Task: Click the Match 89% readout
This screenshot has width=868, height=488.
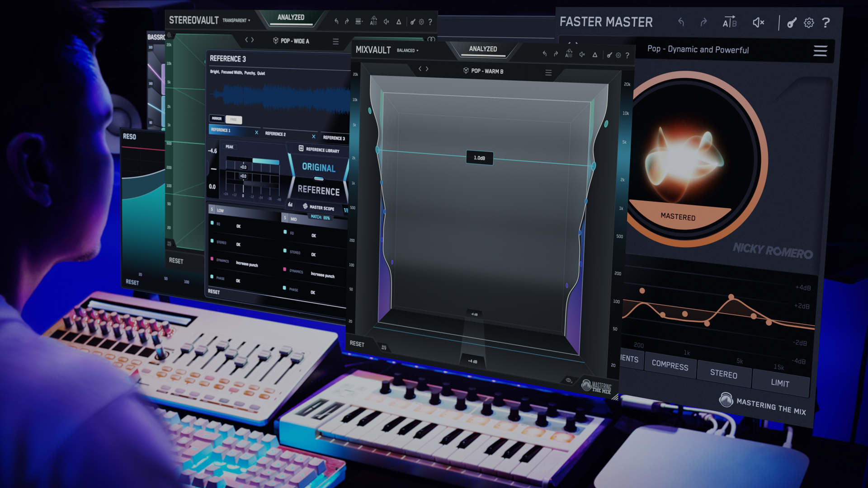Action: pos(320,217)
